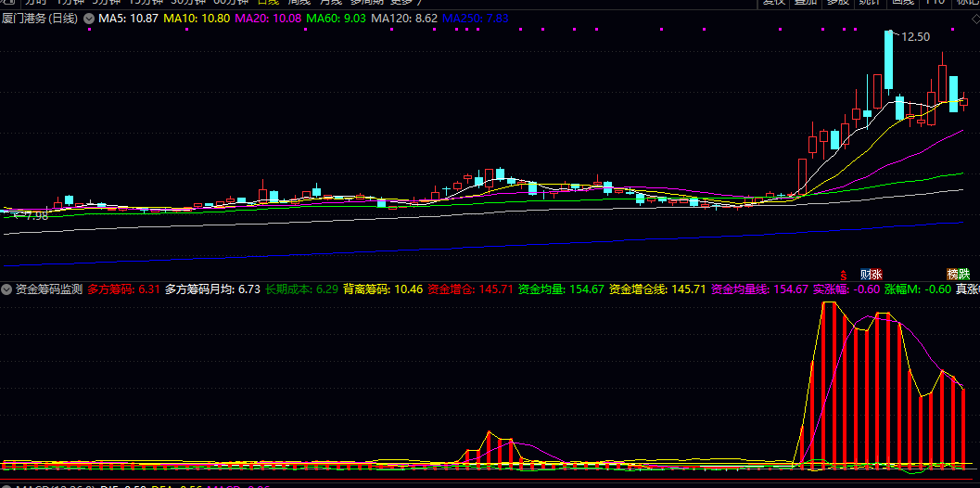This screenshot has width=980, height=488.
Task: Click the 多方筹码: 6.31 value
Action: [123, 289]
